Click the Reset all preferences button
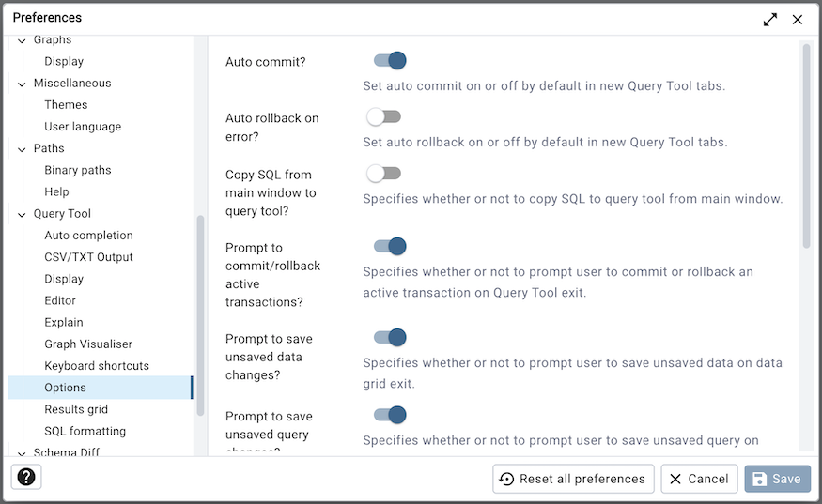 click(x=573, y=479)
